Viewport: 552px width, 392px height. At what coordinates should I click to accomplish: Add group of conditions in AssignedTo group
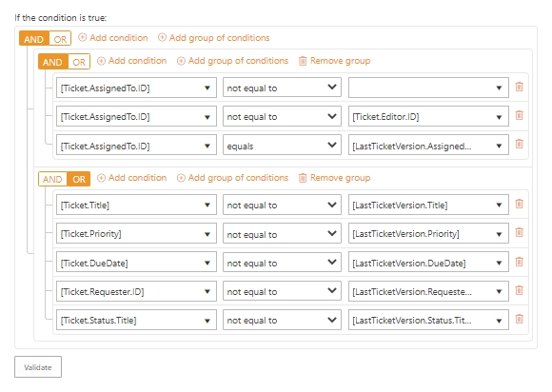click(x=232, y=61)
